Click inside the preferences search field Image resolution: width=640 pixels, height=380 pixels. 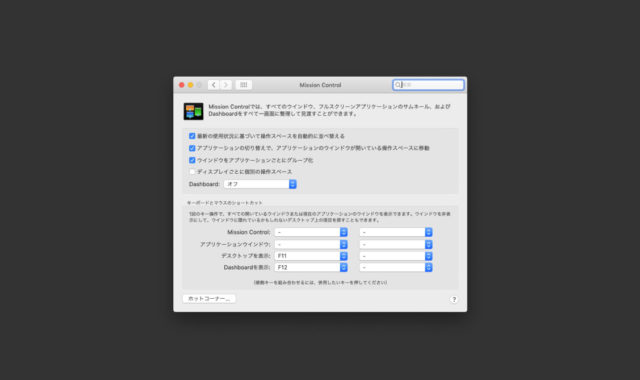[428, 85]
